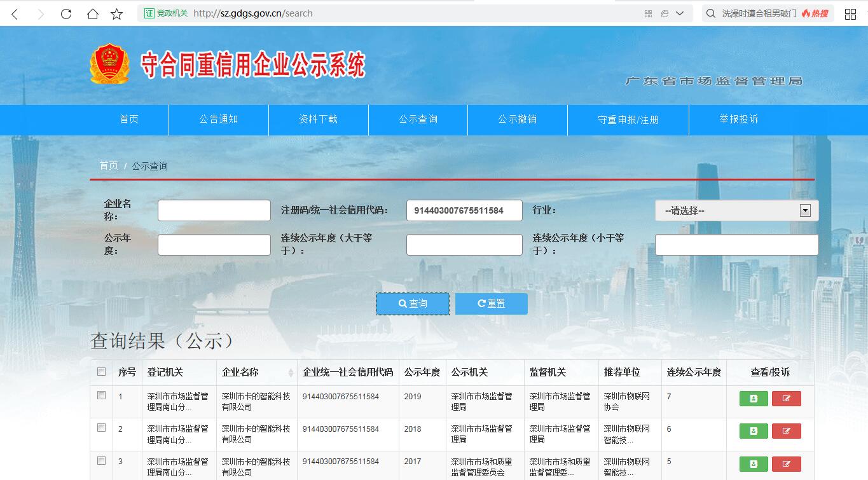Expand the address bar dropdown chevron
Viewport: 868px width, 480px height.
(x=679, y=13)
